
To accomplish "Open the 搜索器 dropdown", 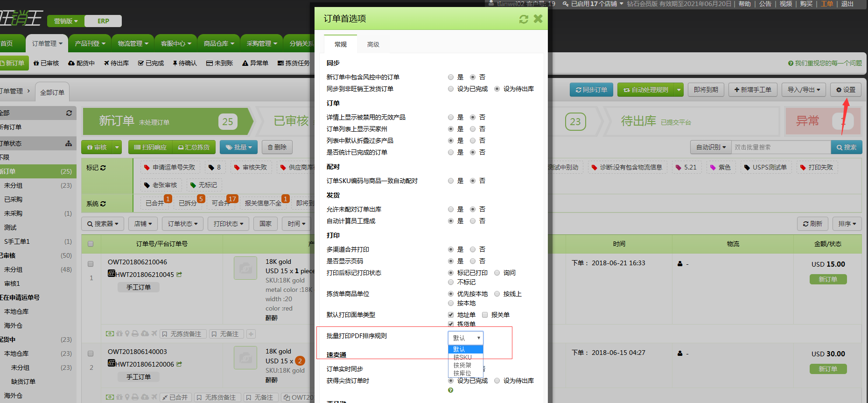I will coord(103,224).
